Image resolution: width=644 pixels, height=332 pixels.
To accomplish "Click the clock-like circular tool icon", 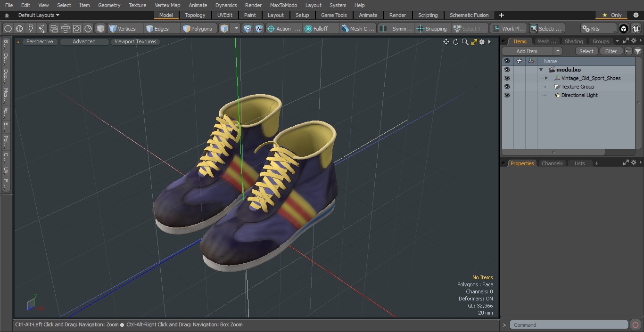I will click(88, 29).
